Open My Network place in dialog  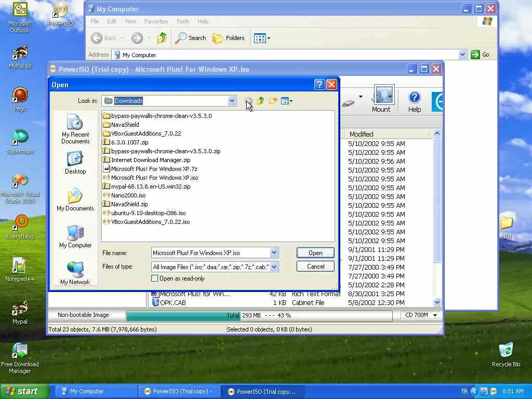click(75, 273)
